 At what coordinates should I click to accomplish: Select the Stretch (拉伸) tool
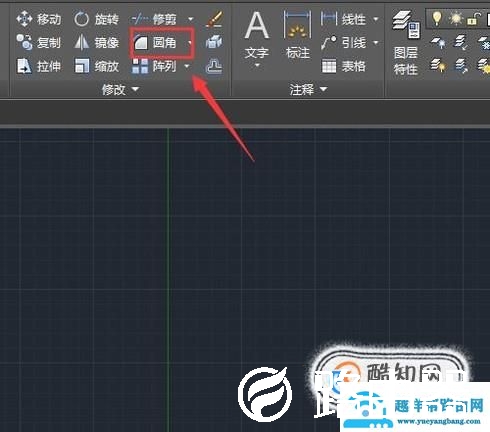coord(39,66)
